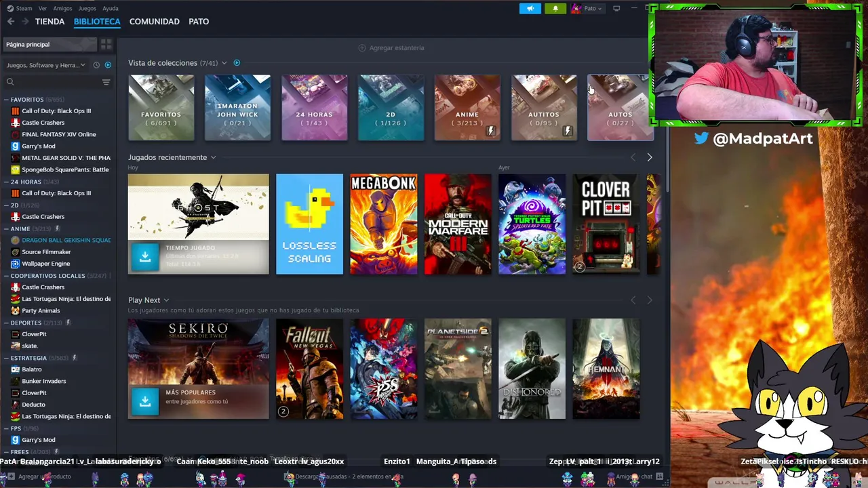Open the PATO profile tab

(x=199, y=22)
